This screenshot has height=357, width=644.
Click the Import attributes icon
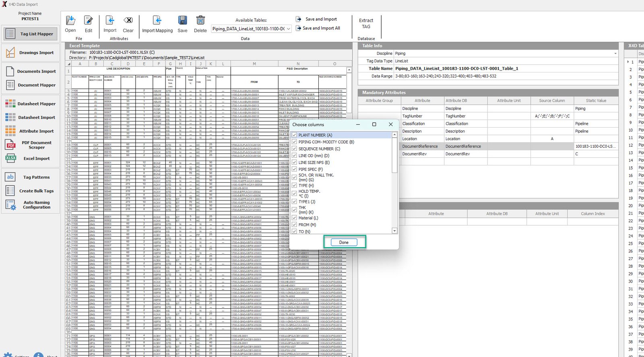pyautogui.click(x=109, y=21)
